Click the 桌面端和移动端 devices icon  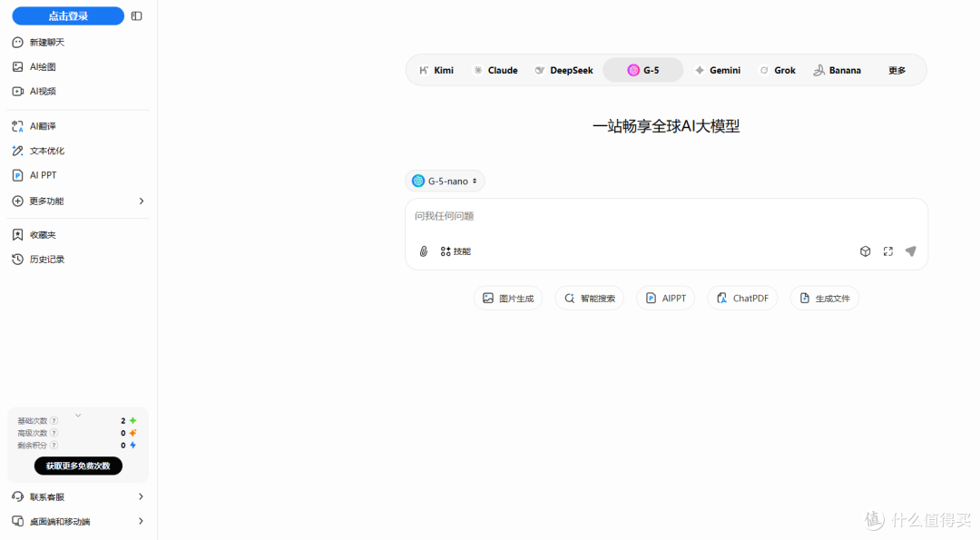pos(17,521)
